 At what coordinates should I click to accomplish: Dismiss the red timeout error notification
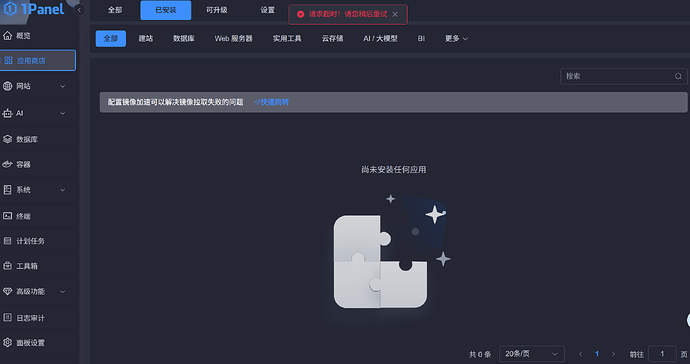click(x=395, y=14)
